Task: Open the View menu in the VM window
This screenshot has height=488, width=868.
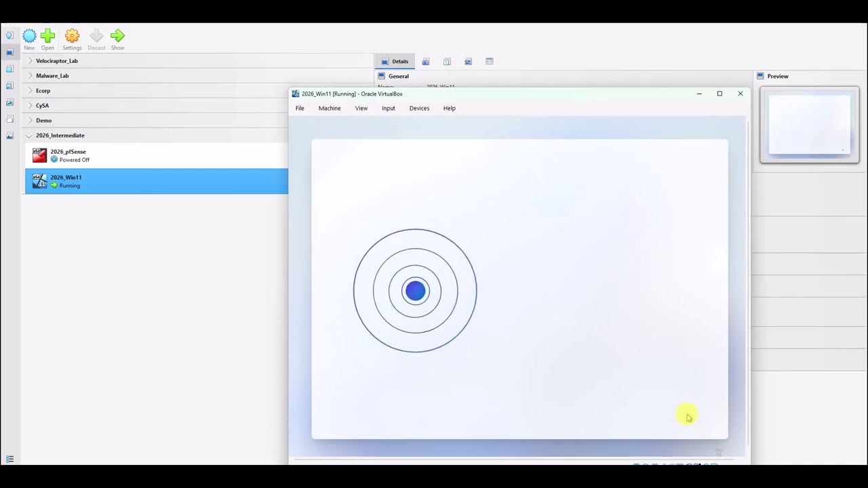Action: (361, 108)
